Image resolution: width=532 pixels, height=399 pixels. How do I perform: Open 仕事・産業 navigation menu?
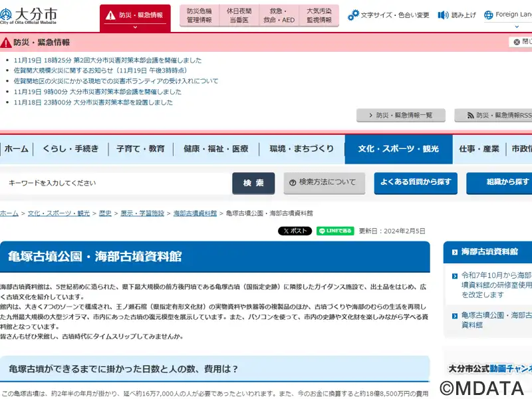[x=479, y=149]
